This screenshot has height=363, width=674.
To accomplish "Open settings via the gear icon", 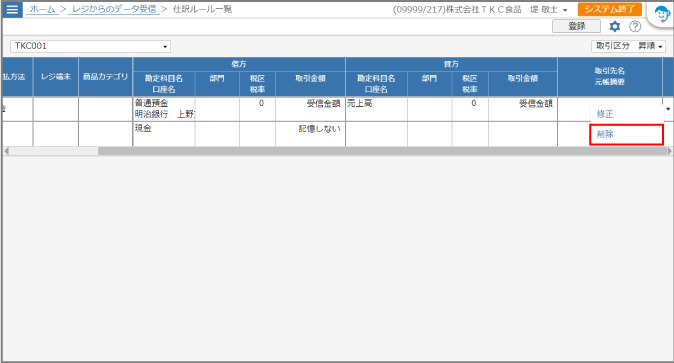I will 615,27.
